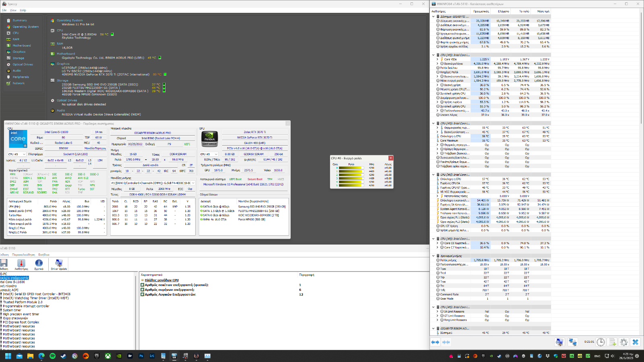Expand the Ring Limit Reasons row

438,320
